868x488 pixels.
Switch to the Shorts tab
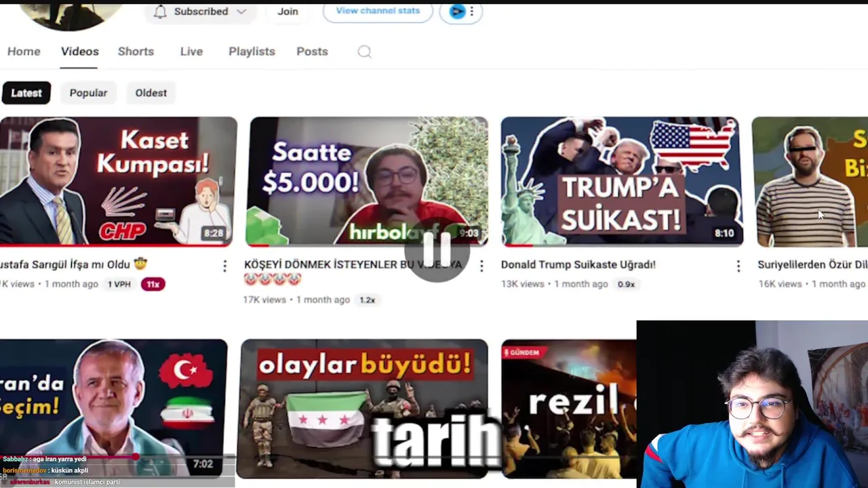click(136, 52)
